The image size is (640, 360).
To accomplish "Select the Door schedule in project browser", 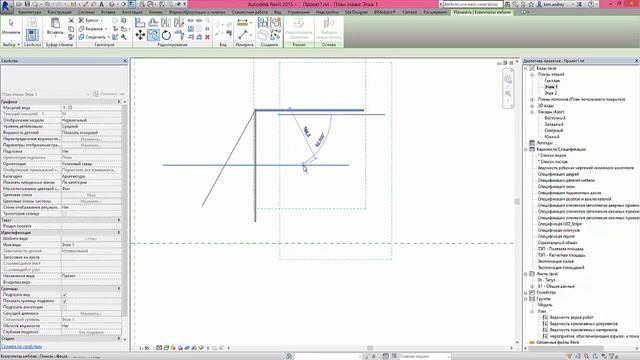I will 558,174.
